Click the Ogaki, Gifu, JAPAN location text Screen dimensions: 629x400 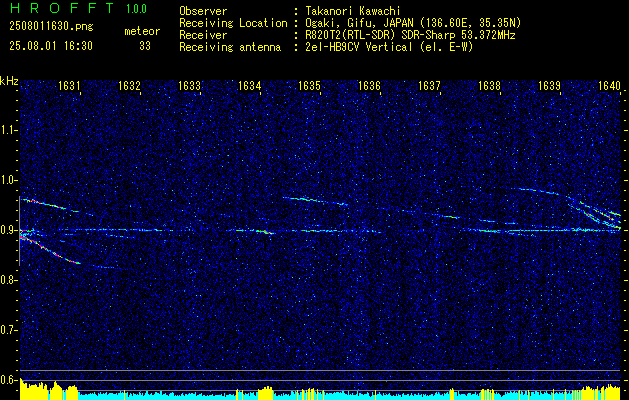[413, 23]
